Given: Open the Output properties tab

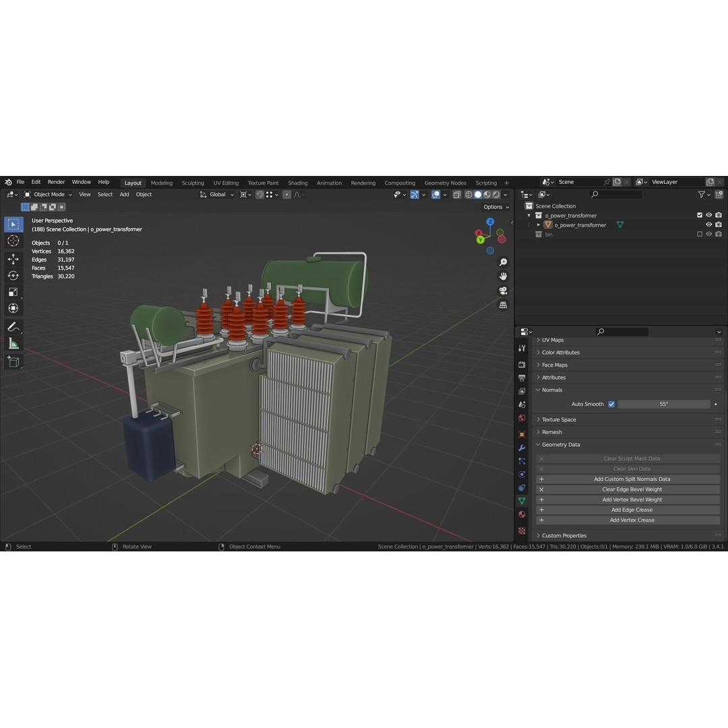Looking at the screenshot, I should pos(522,378).
